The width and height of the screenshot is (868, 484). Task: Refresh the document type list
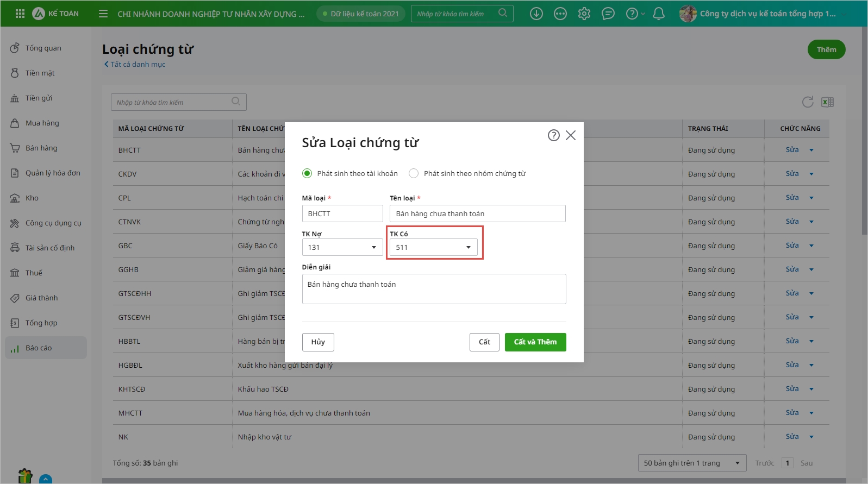pos(807,102)
